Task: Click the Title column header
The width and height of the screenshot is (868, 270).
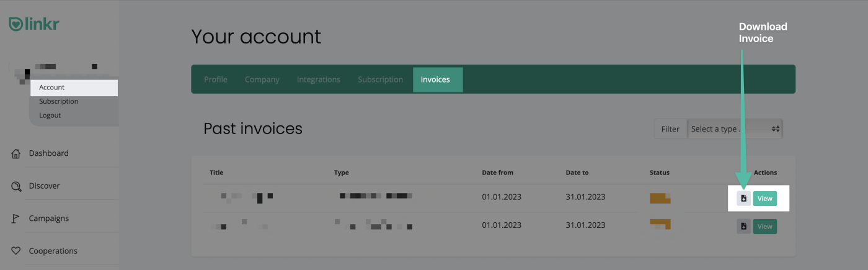Action: [x=216, y=173]
